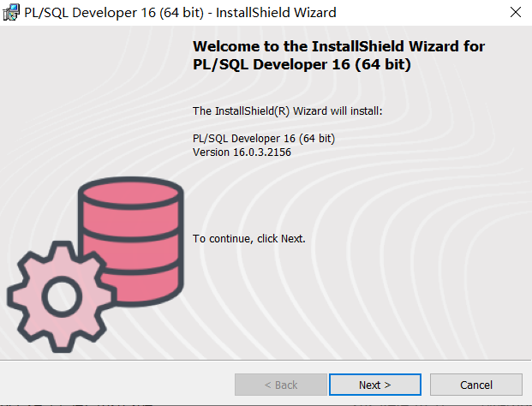Click the database and gear illustration
This screenshot has height=406, width=532.
tap(95, 264)
